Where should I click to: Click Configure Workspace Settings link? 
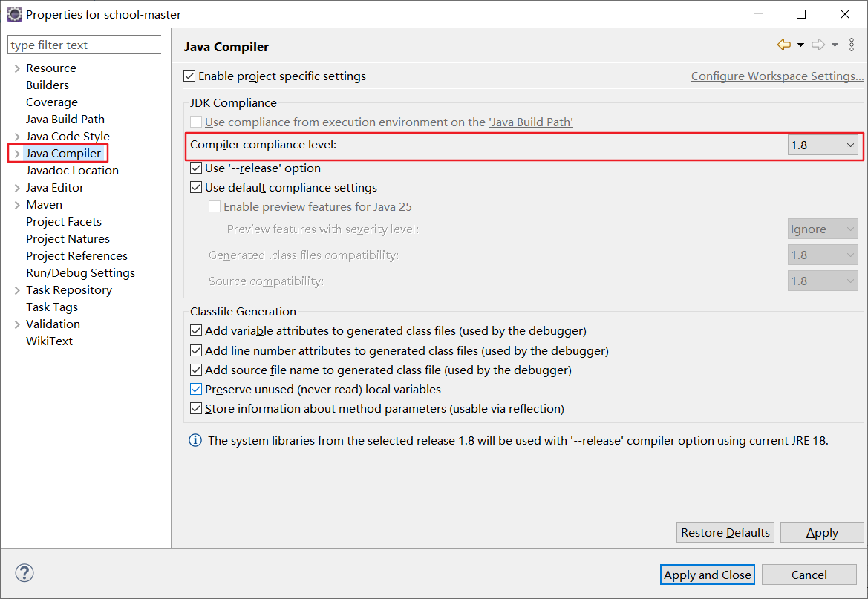coord(777,76)
